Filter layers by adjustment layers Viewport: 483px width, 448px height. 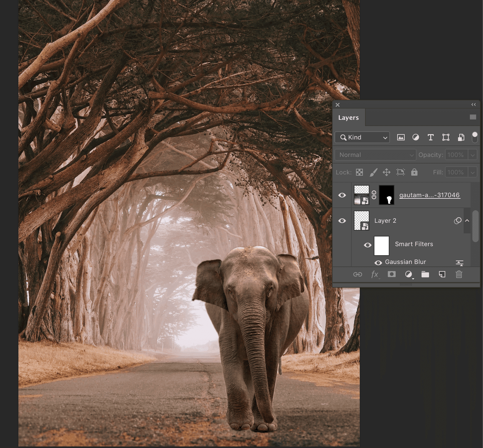click(x=416, y=137)
